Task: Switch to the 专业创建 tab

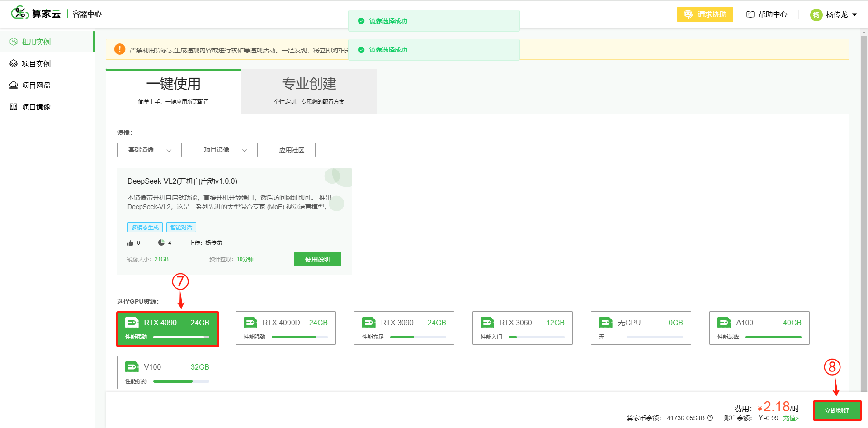Action: click(309, 91)
